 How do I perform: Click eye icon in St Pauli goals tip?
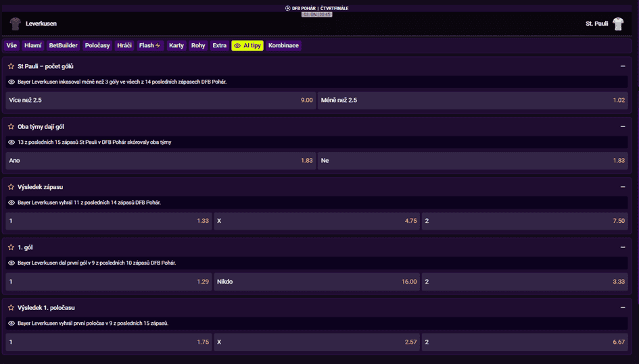(11, 82)
